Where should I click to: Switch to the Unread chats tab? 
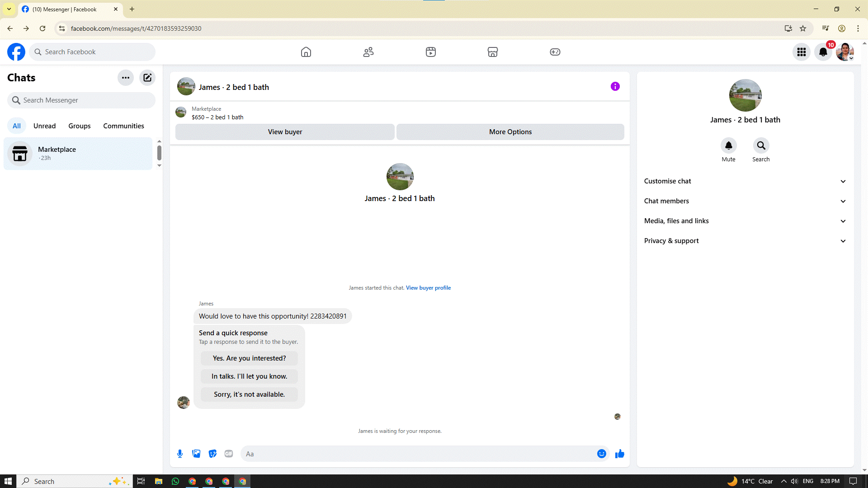click(x=44, y=126)
